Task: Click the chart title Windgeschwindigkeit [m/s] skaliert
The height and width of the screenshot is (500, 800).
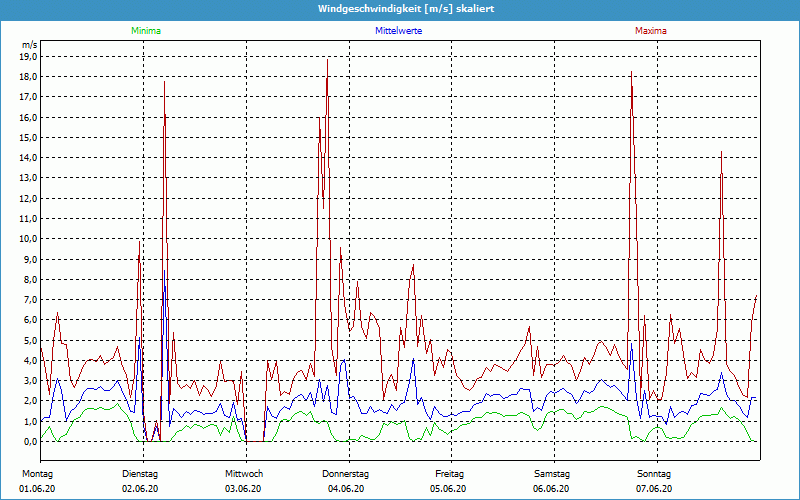Action: 406,9
